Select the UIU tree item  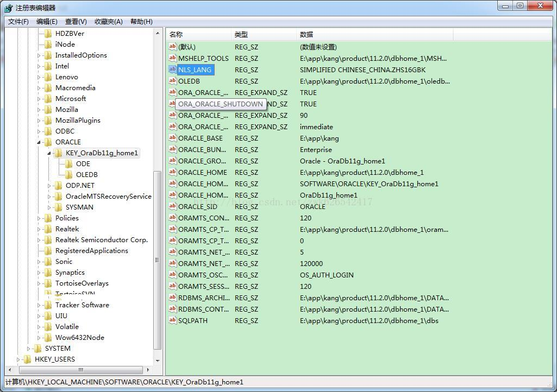[61, 316]
